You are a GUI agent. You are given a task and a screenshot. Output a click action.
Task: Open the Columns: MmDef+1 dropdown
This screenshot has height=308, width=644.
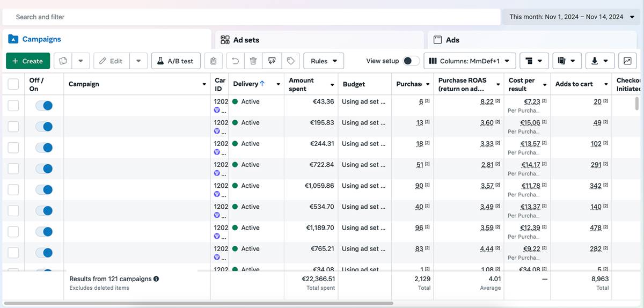(x=470, y=61)
